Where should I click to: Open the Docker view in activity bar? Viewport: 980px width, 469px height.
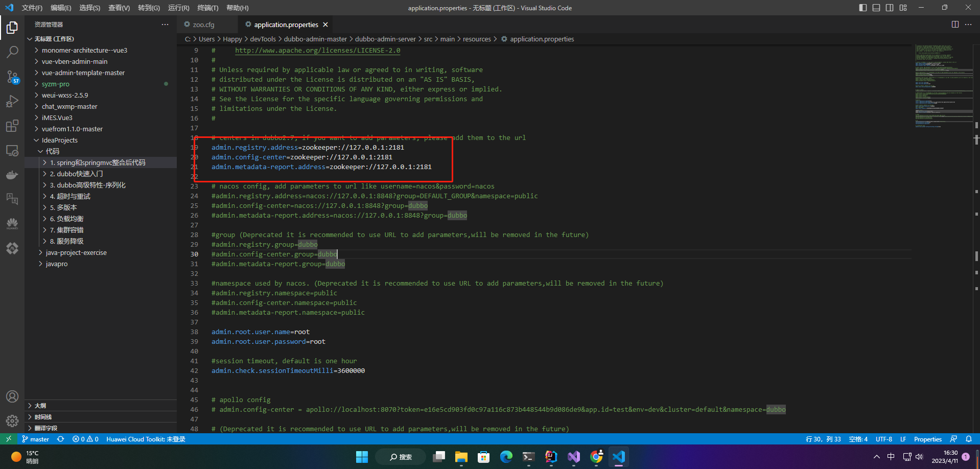12,175
